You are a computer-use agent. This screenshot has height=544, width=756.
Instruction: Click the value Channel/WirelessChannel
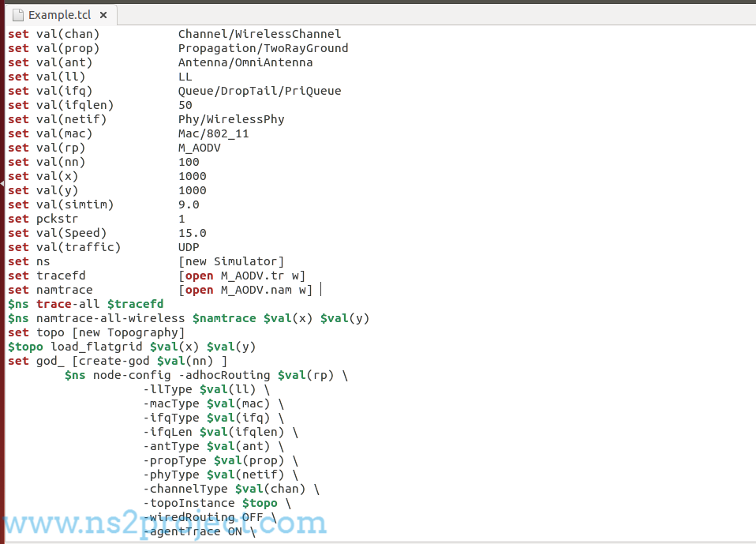tap(260, 34)
